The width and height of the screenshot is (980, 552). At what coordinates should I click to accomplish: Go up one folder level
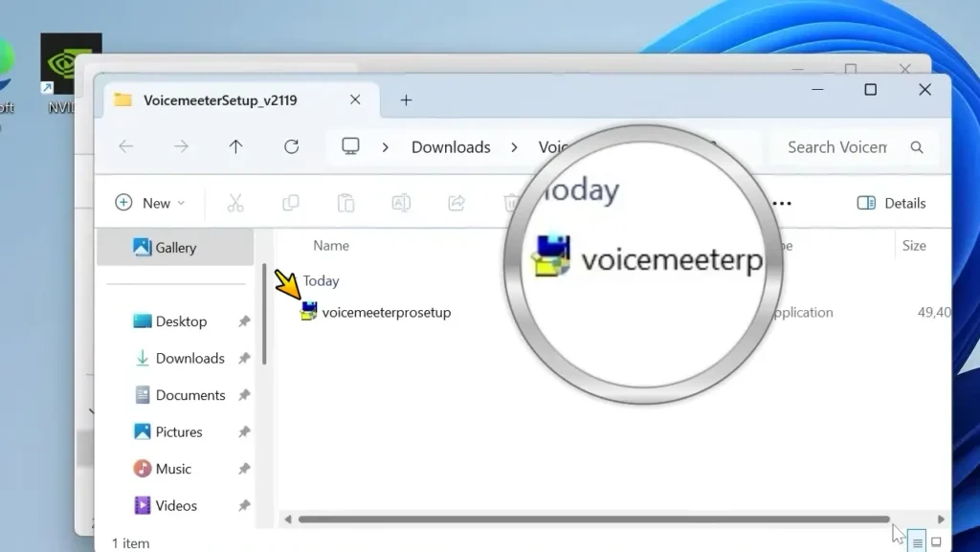[235, 146]
